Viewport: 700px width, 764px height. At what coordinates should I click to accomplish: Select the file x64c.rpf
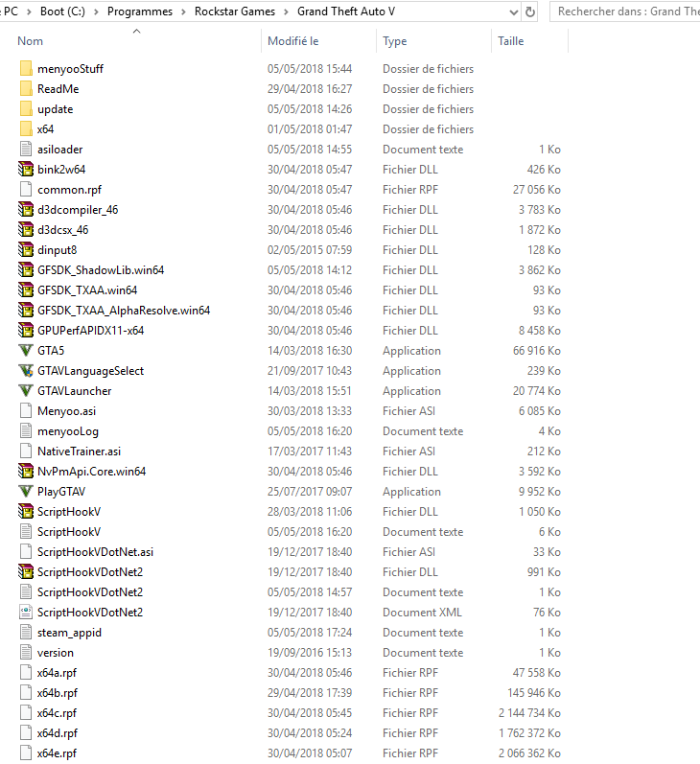(57, 713)
